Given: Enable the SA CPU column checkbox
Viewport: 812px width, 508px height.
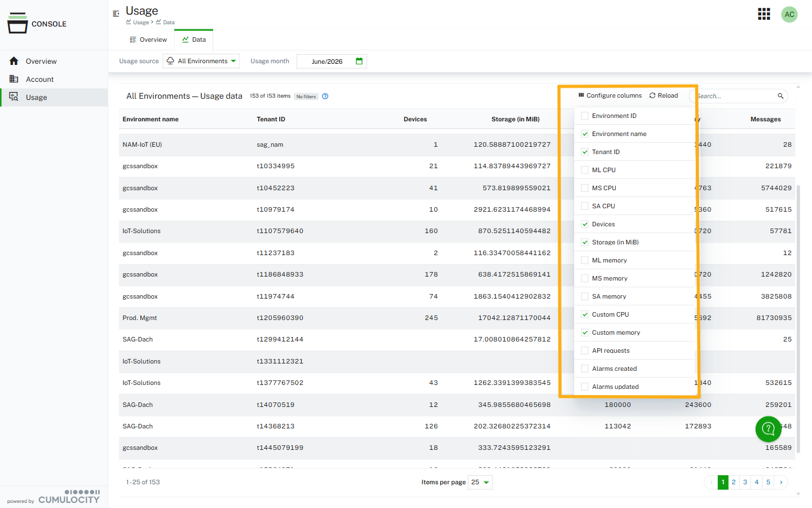Looking at the screenshot, I should (585, 206).
